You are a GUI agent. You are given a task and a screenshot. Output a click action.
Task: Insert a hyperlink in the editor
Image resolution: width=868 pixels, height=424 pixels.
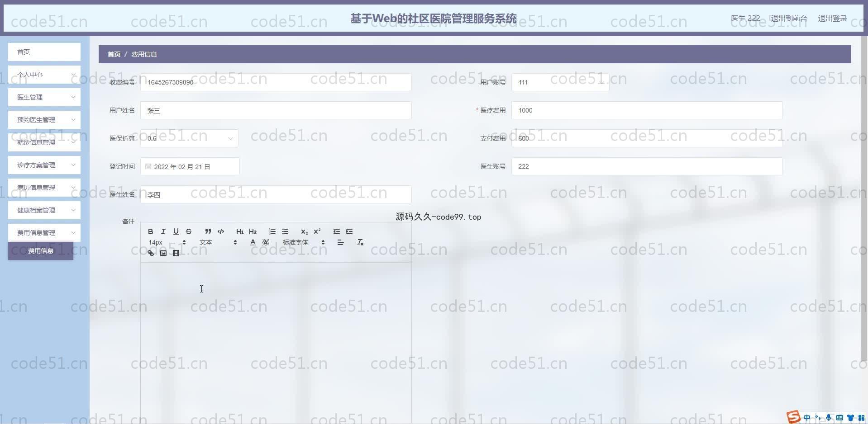point(151,253)
